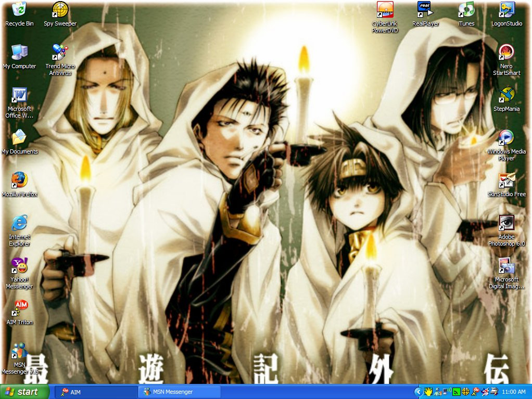Click the 11:00 AM taskbar clock
Viewport: 532px width, 399px height.
click(x=514, y=392)
